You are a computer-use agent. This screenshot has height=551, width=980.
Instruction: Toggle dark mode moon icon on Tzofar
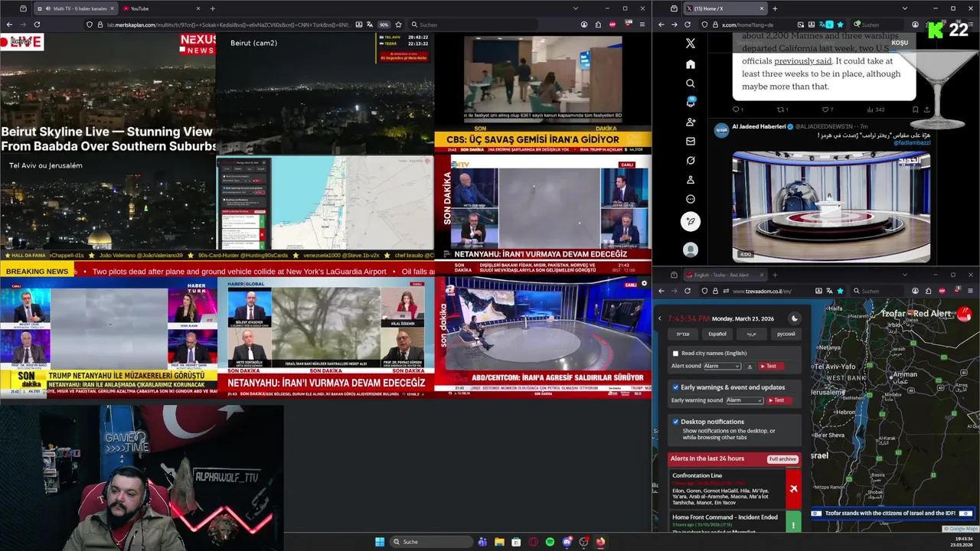(x=794, y=318)
